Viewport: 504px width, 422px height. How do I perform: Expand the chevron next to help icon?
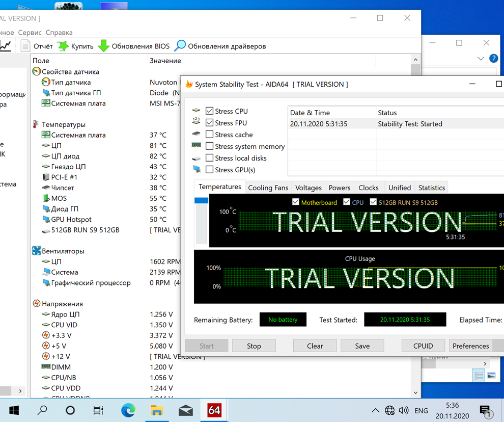[481, 59]
